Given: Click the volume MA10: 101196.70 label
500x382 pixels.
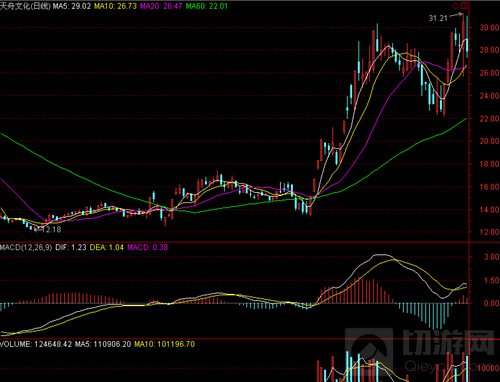Looking at the screenshot, I should [x=165, y=344].
